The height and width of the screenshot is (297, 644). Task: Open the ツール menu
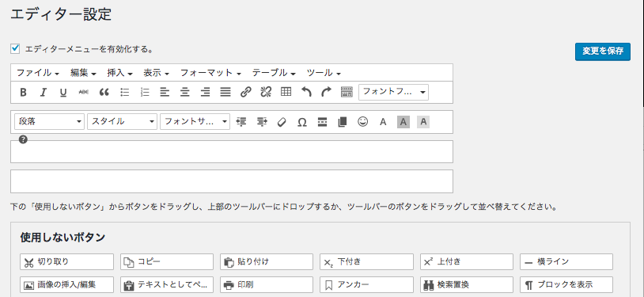pos(324,73)
